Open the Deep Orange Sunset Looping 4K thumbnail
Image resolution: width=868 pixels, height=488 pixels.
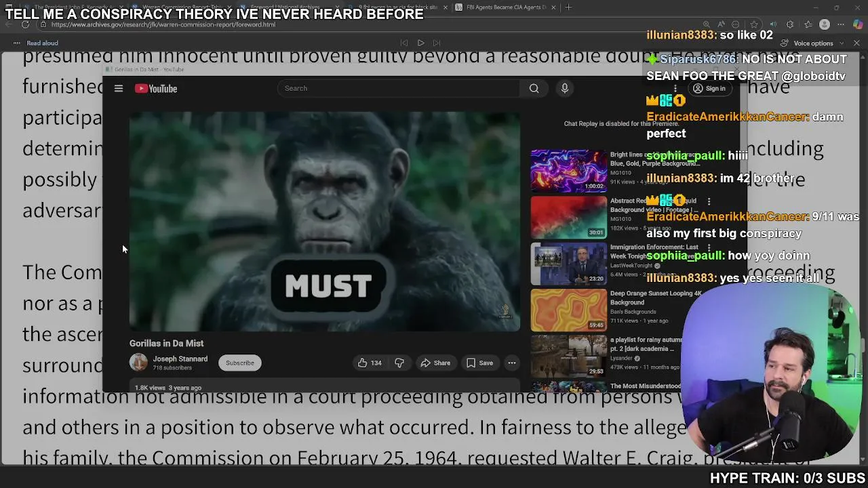tap(568, 310)
